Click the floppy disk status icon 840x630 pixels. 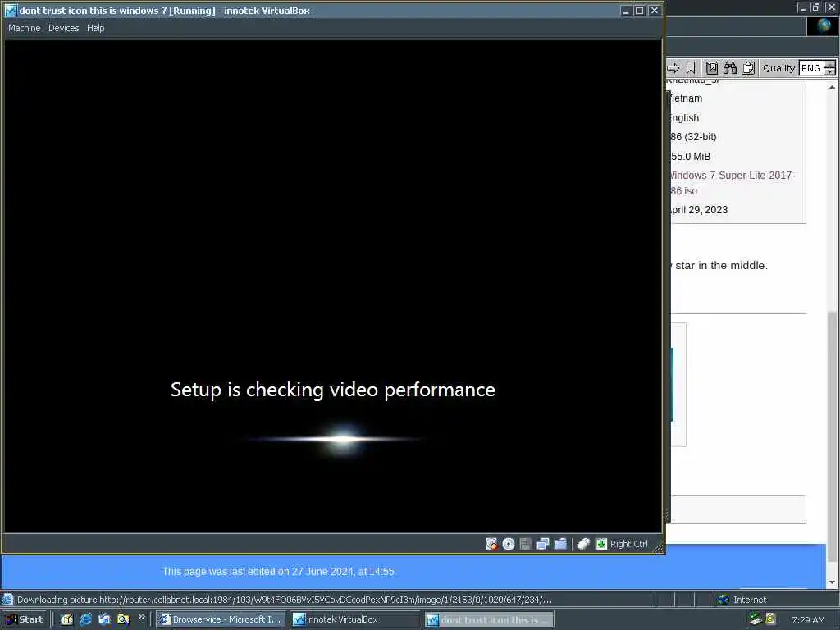click(x=526, y=545)
